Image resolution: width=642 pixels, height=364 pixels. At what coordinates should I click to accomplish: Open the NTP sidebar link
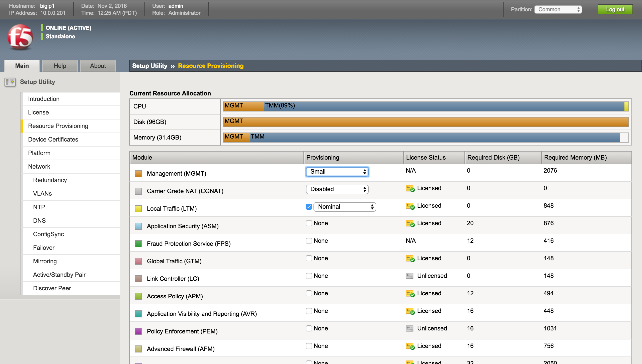(71, 207)
